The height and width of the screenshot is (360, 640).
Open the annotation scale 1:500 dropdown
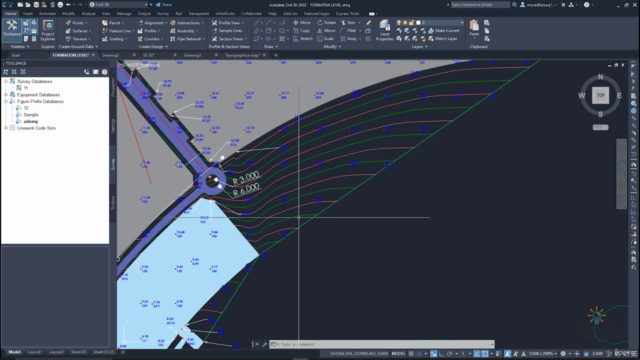(x=543, y=354)
